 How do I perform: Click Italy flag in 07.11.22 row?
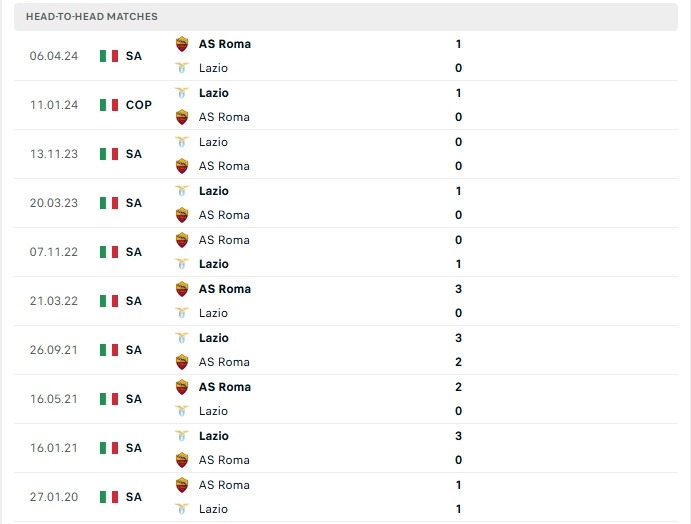(109, 252)
